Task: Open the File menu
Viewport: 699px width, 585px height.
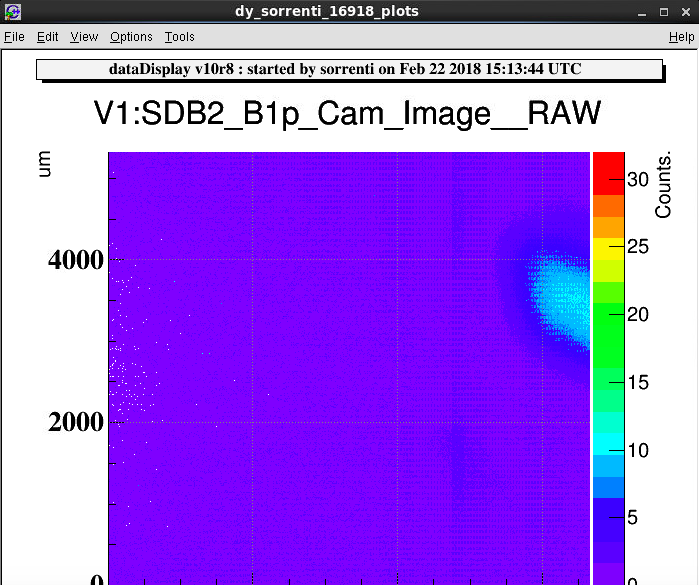Action: (x=14, y=37)
